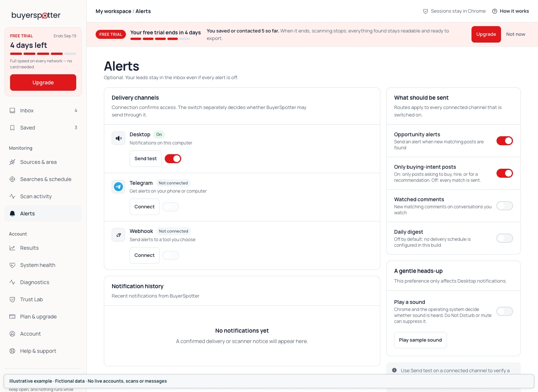Open System health page
Screen dimensions: 538x392
click(x=43, y=265)
